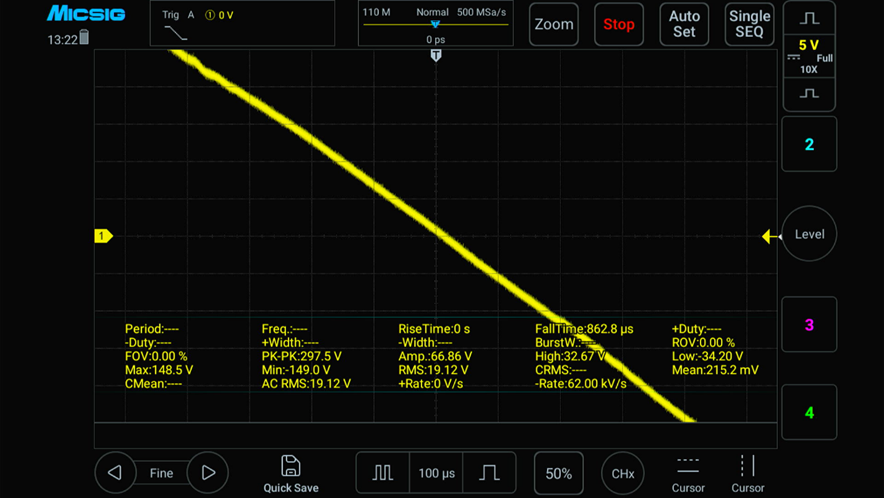Open the 5 V Full 10X channel settings
Viewport: 884px width, 498px height.
[x=809, y=56]
